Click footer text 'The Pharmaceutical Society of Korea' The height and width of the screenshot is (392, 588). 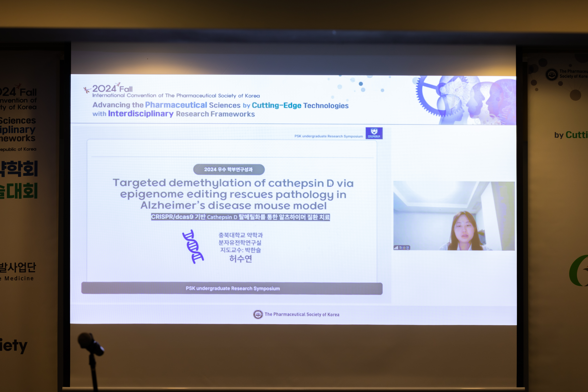[302, 315]
